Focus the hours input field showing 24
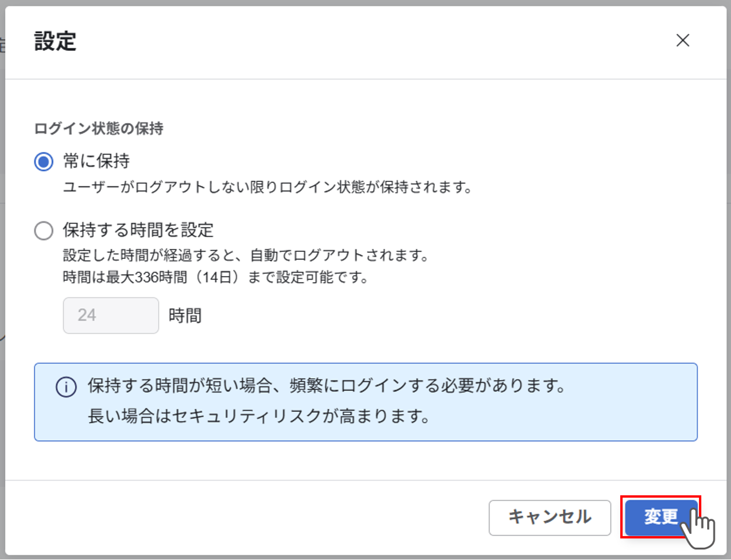This screenshot has height=560, width=731. tap(111, 315)
